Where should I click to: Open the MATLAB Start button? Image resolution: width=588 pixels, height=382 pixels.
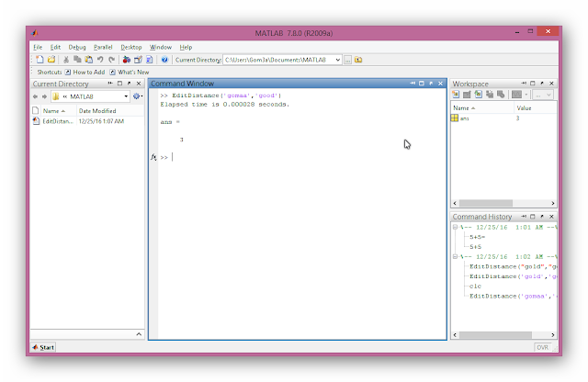click(43, 347)
